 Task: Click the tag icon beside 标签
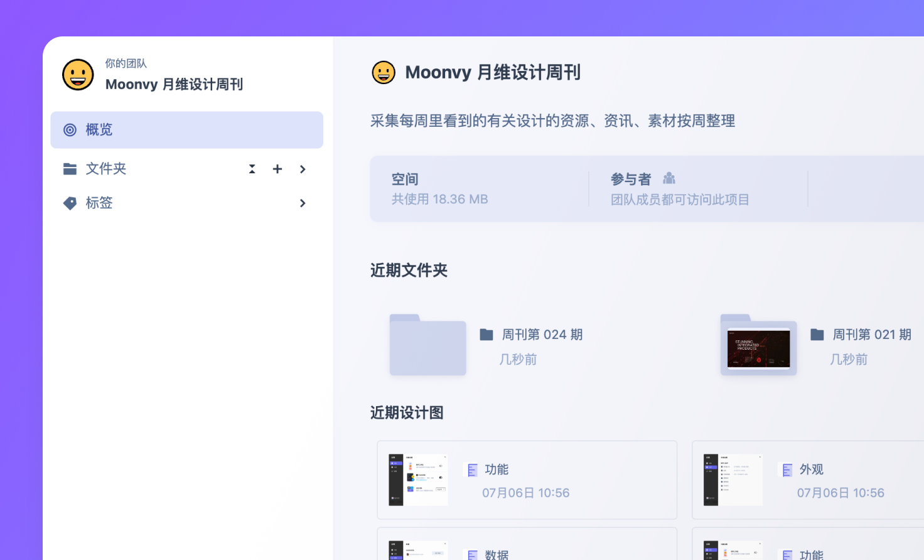tap(70, 203)
